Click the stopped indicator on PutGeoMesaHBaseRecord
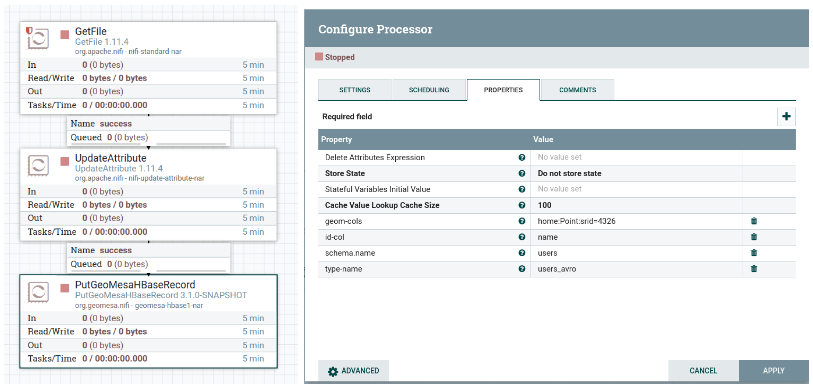The height and width of the screenshot is (389, 813). click(65, 288)
